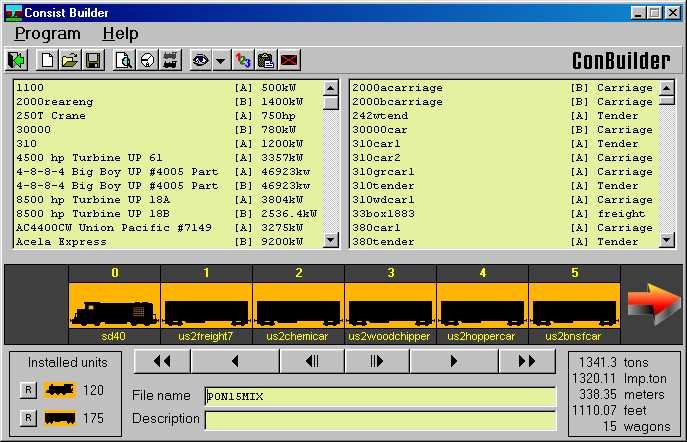Select engine '1100' in list

[x=167, y=88]
